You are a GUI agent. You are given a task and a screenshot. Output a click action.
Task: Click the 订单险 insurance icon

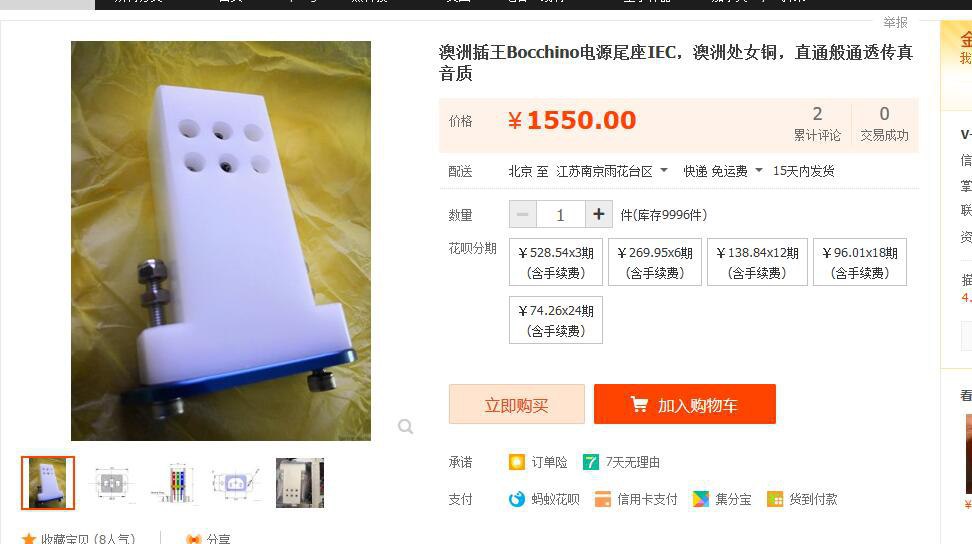click(516, 462)
